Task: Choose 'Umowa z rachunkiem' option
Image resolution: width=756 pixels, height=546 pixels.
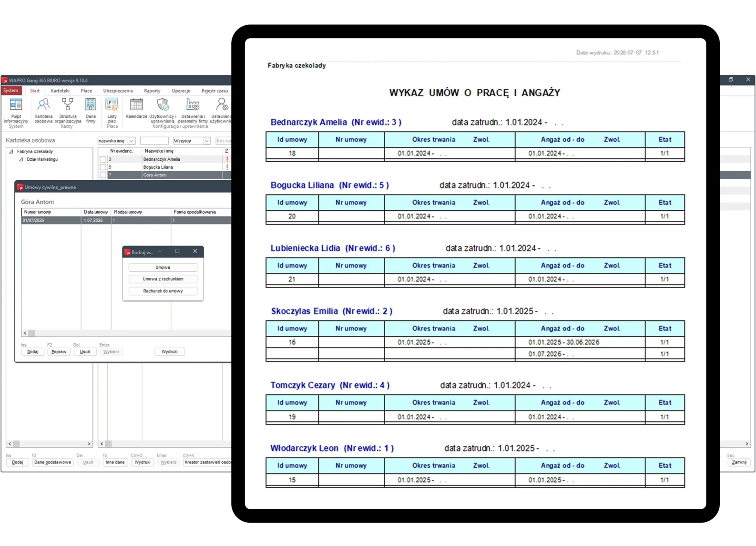Action: (x=163, y=279)
